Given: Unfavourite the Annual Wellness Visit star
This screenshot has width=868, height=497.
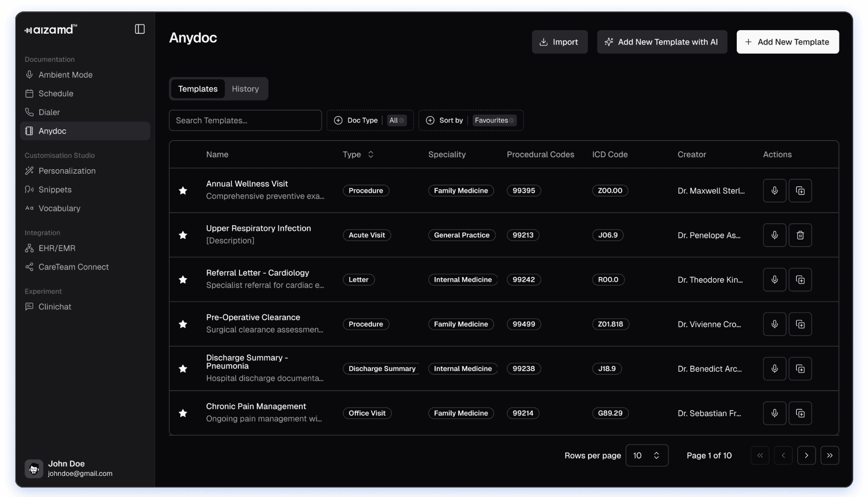Looking at the screenshot, I should click(183, 190).
